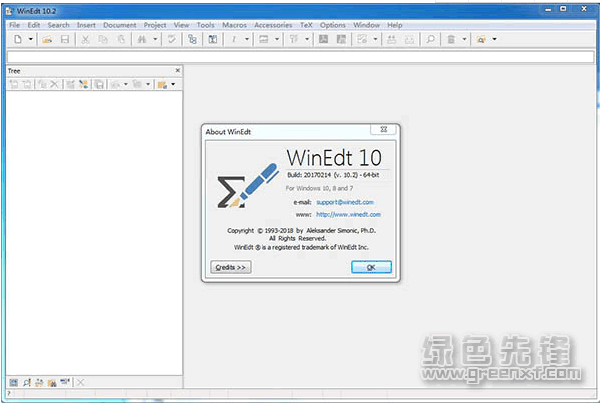Screen dimensions: 600x408
Task: Click the magnifier search icon in toolbar
Action: coord(430,39)
